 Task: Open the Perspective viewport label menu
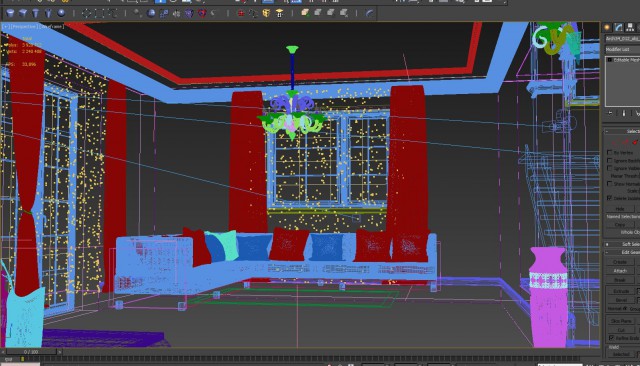click(24, 27)
